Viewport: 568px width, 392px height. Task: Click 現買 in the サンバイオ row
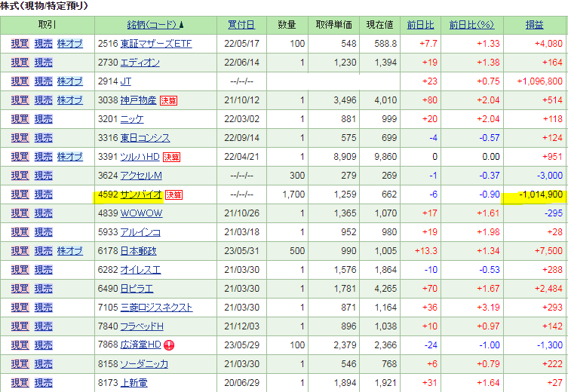(x=20, y=194)
